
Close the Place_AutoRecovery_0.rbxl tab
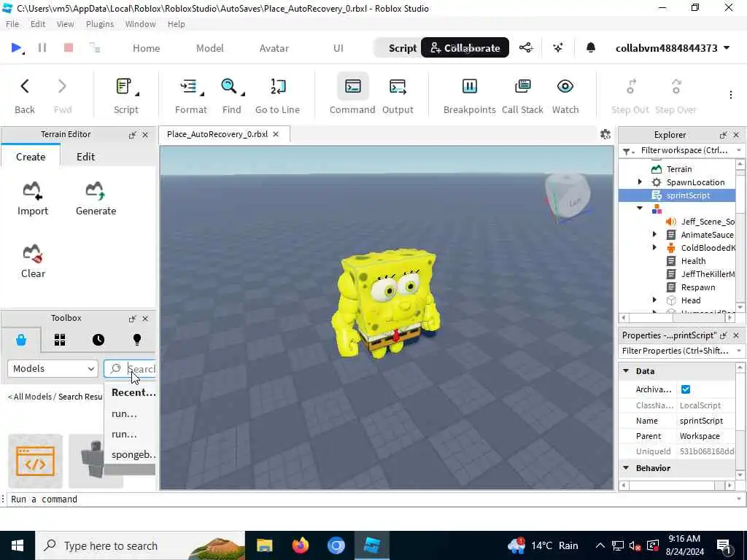275,134
